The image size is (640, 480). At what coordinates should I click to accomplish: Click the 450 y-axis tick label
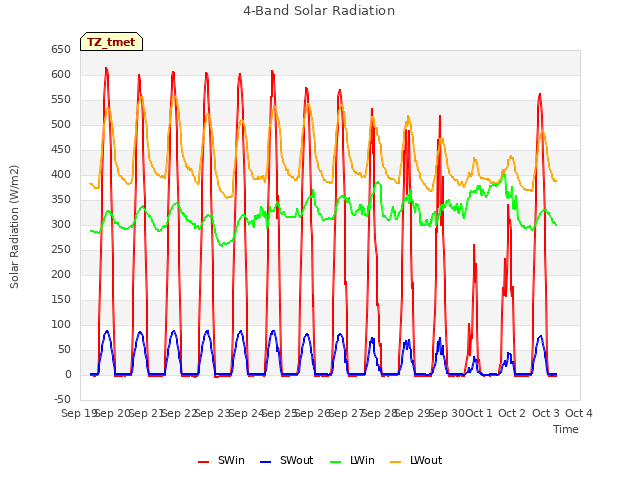pos(61,150)
